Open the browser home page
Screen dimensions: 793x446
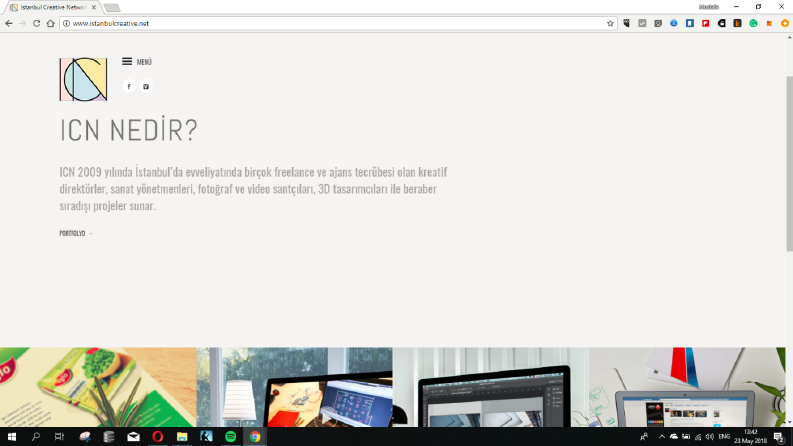coord(50,23)
